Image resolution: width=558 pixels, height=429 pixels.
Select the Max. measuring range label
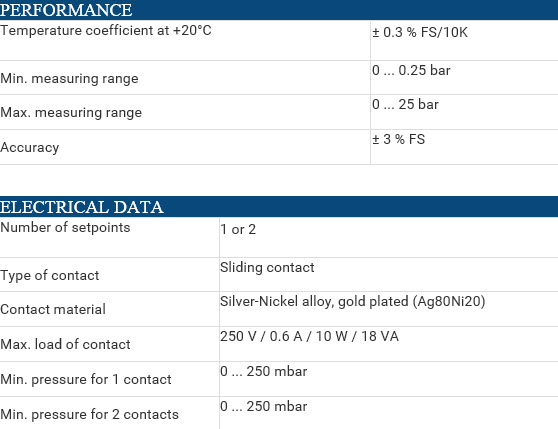point(71,113)
